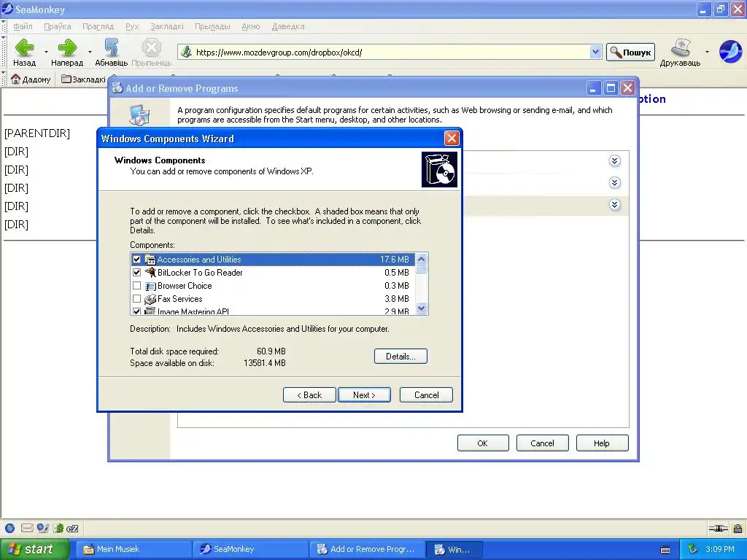Click the Details... button
The image size is (747, 560).
coord(400,356)
